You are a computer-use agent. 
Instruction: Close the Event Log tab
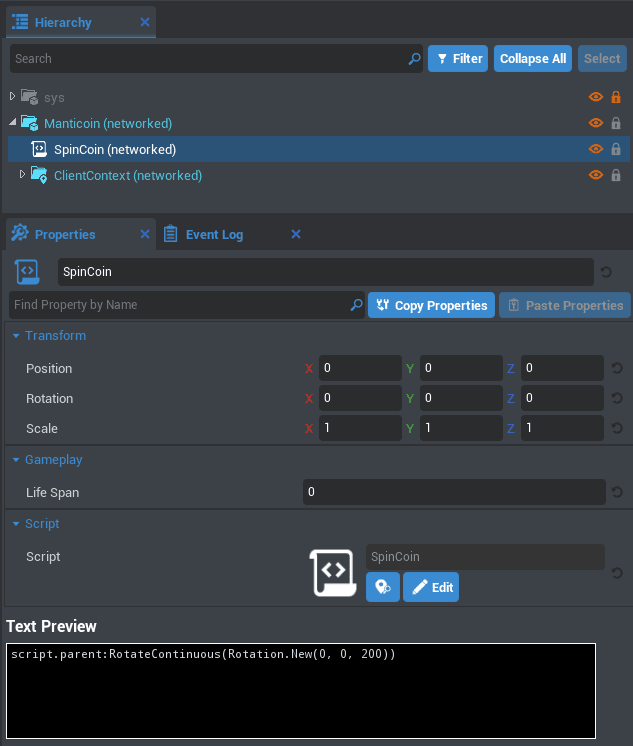(296, 234)
